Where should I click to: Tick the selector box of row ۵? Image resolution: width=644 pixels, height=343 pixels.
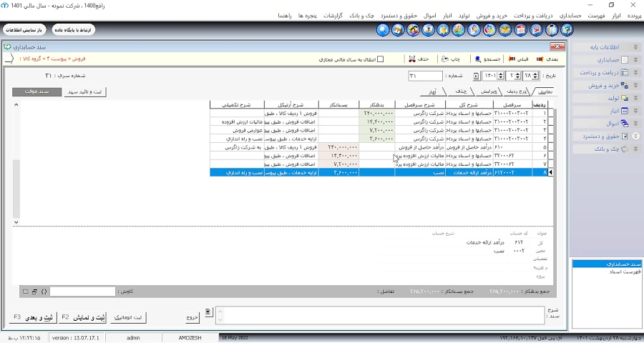coord(550,147)
